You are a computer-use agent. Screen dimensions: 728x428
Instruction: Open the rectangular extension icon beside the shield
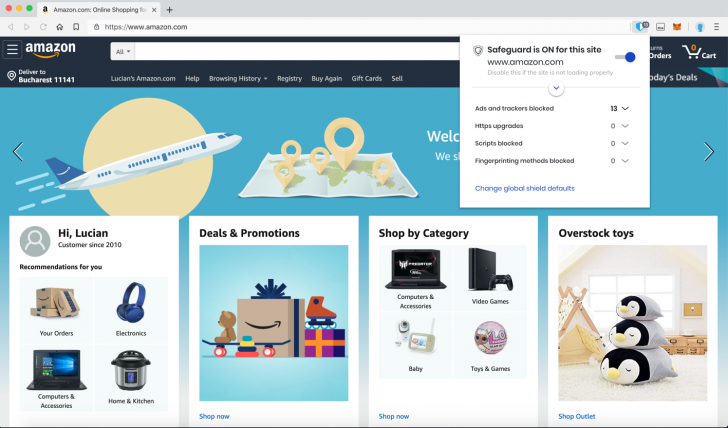tap(660, 27)
